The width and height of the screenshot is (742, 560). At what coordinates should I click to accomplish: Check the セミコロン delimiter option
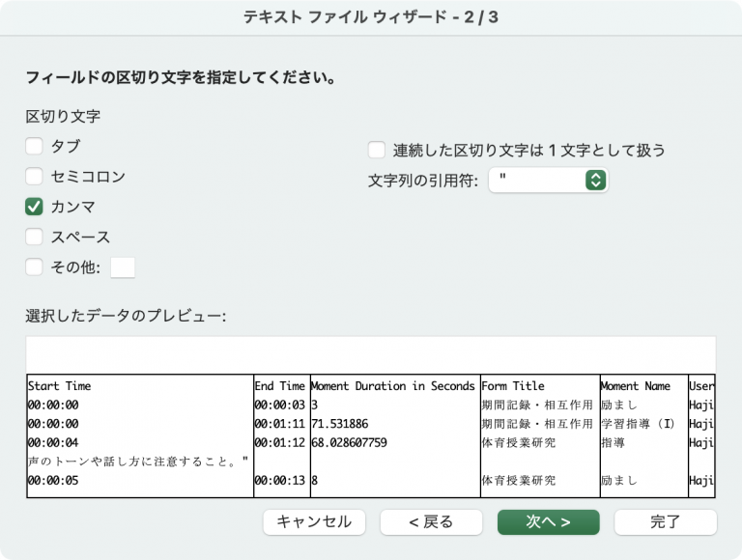pos(35,177)
